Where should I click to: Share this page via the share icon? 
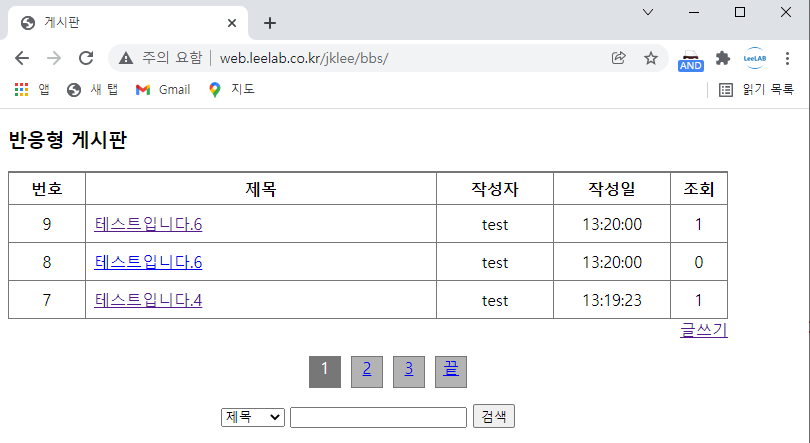[619, 58]
